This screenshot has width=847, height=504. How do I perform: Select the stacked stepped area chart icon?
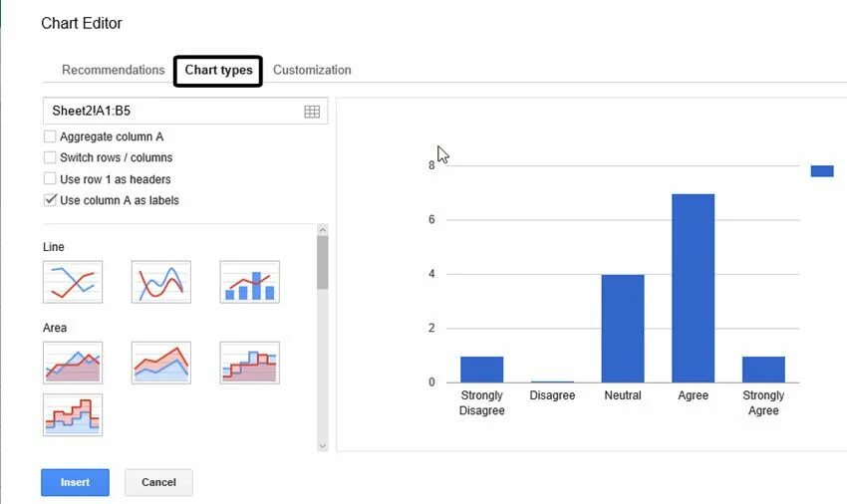coord(73,415)
